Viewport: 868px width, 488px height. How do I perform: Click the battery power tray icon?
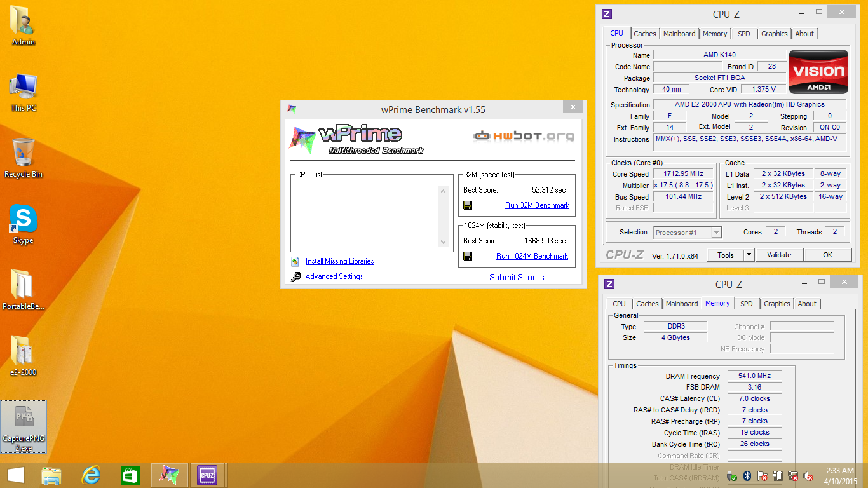coord(778,475)
